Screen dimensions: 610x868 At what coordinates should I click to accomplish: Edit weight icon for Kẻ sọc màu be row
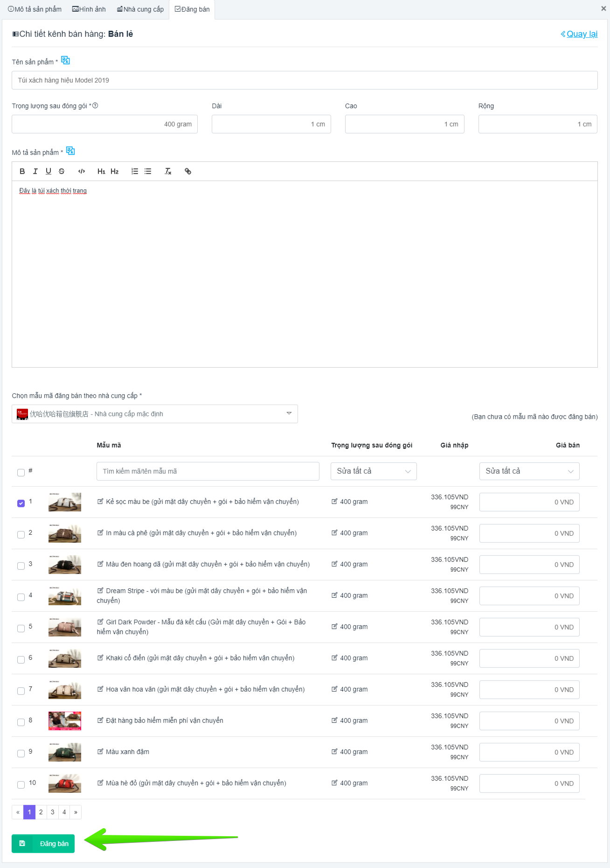(x=334, y=501)
